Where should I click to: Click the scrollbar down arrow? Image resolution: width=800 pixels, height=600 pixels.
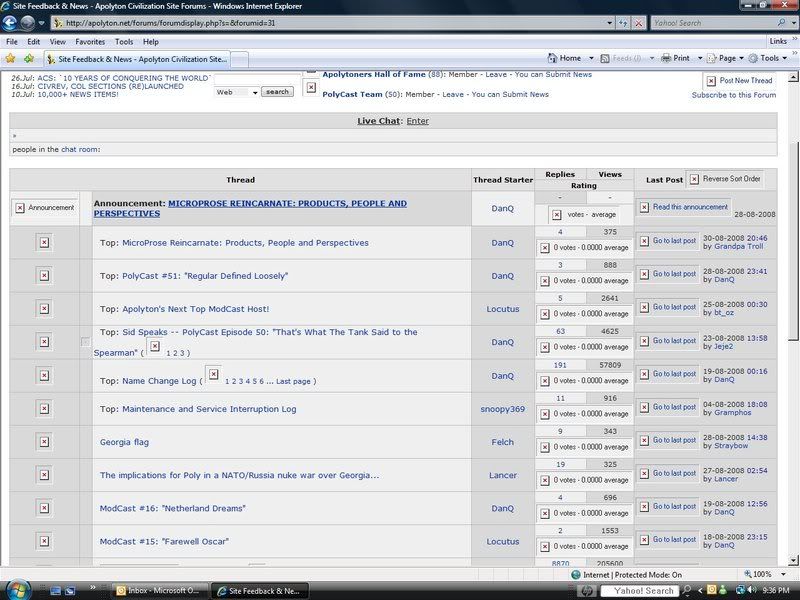click(793, 561)
